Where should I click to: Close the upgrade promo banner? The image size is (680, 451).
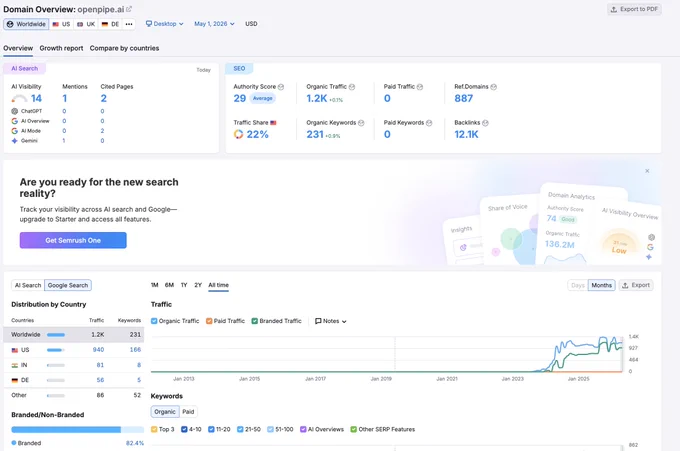click(x=647, y=171)
